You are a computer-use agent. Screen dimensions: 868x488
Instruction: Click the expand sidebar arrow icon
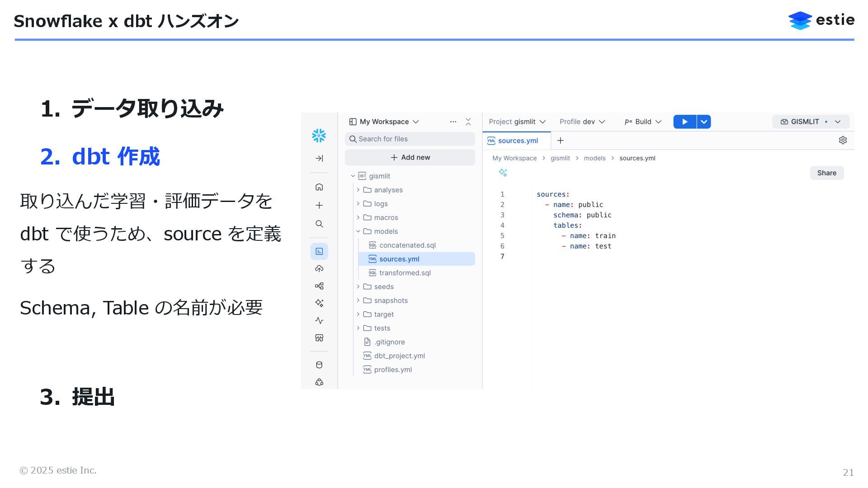(x=319, y=158)
